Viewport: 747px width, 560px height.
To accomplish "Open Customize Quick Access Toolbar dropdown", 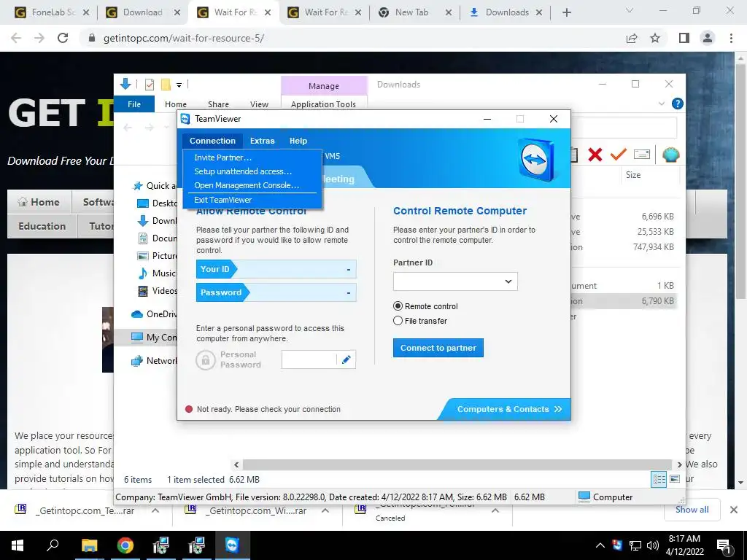I will click(179, 85).
